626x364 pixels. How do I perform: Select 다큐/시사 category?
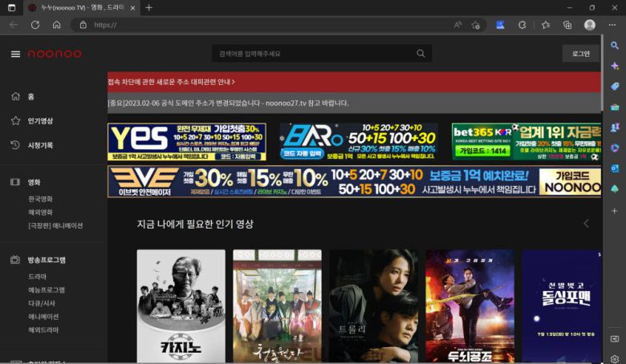(42, 303)
